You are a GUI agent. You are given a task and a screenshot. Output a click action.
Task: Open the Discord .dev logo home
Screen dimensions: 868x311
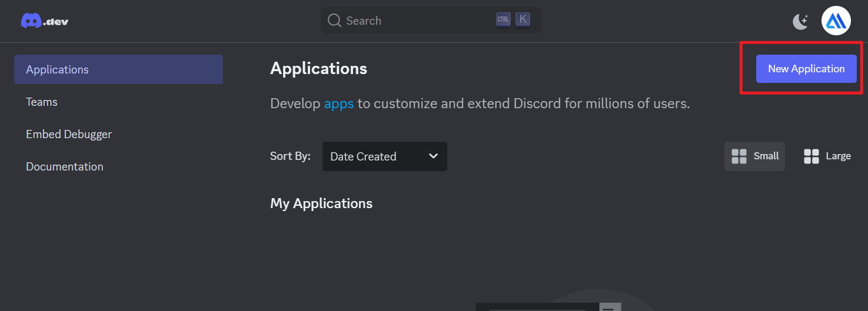(45, 21)
